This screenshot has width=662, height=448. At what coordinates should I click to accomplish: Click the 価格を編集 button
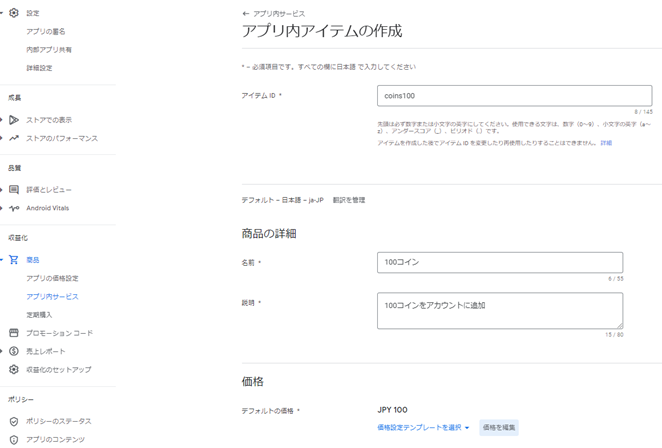[499, 427]
